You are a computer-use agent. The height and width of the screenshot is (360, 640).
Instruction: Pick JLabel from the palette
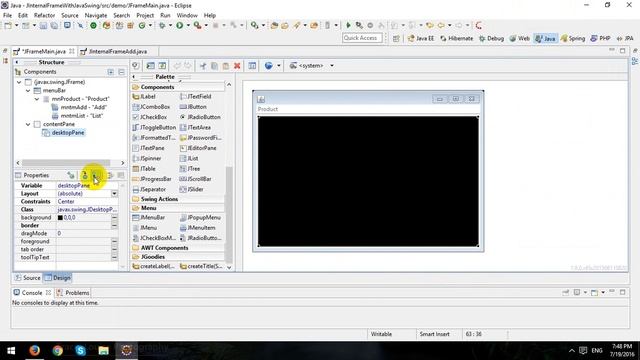pos(144,96)
